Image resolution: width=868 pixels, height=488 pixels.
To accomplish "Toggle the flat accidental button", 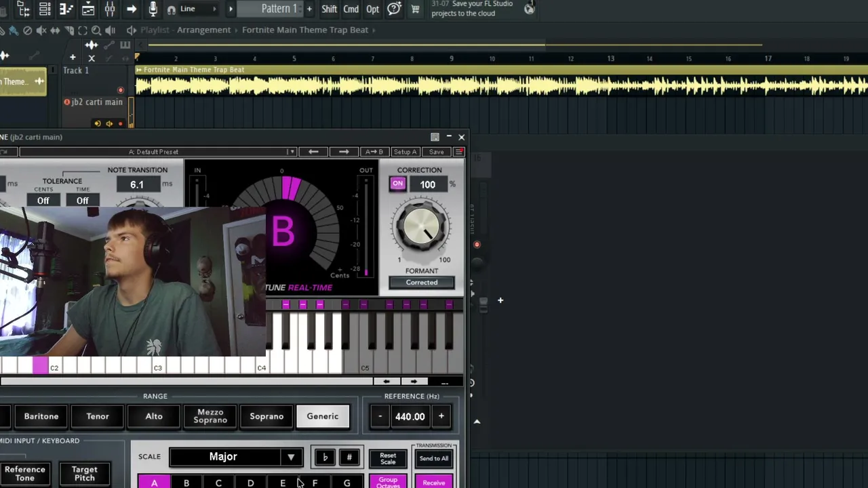I will pyautogui.click(x=325, y=457).
